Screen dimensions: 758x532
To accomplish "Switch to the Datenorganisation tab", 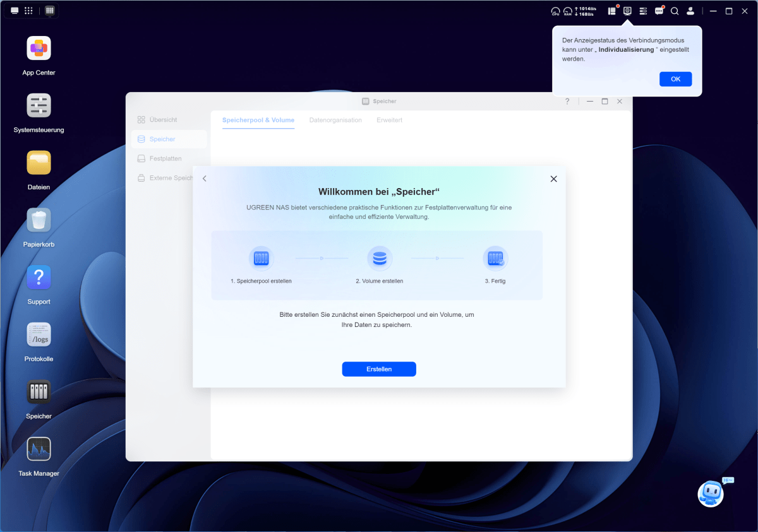I will click(335, 120).
